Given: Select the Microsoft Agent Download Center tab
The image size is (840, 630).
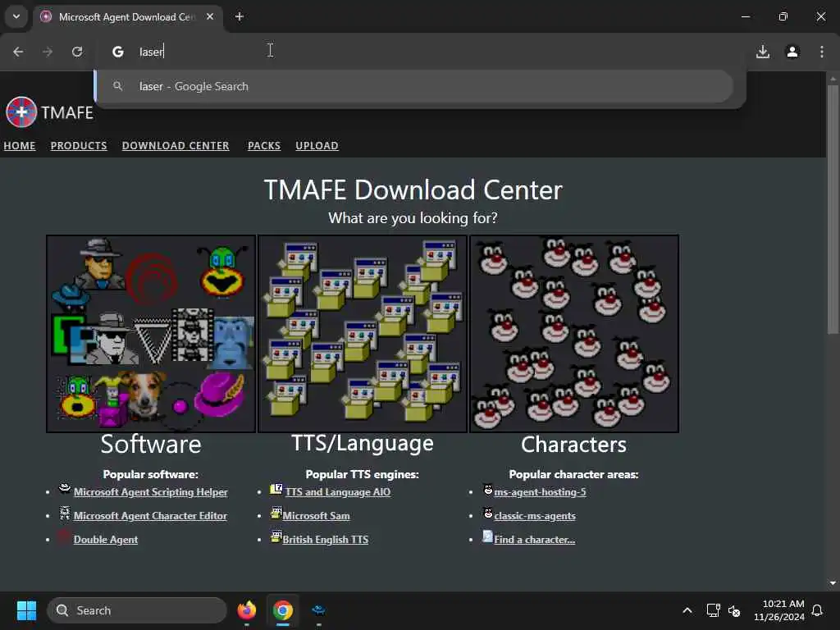Looking at the screenshot, I should click(x=127, y=17).
